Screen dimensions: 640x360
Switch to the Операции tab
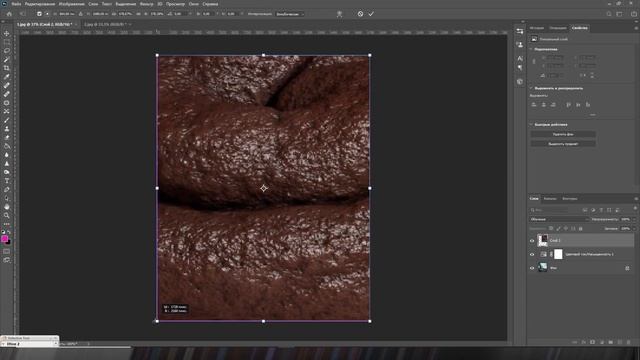pyautogui.click(x=558, y=28)
